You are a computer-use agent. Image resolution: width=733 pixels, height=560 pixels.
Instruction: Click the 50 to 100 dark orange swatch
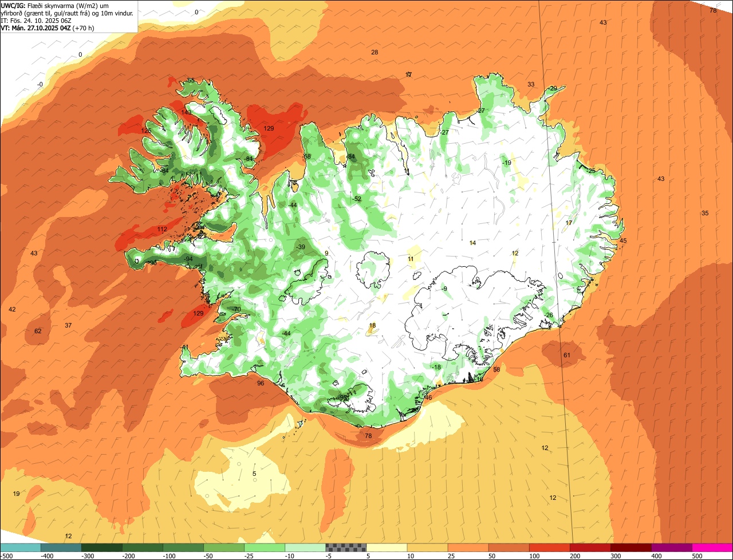point(509,547)
